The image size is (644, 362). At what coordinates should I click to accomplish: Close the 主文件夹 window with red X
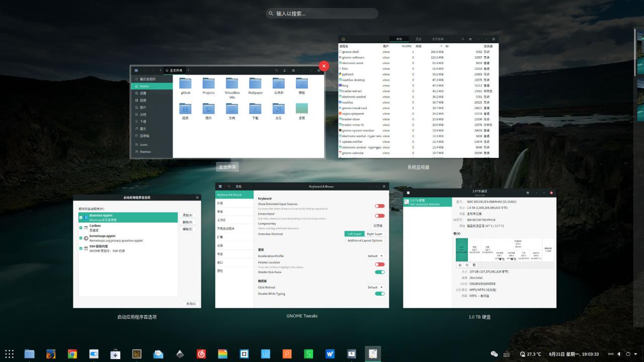(x=324, y=66)
